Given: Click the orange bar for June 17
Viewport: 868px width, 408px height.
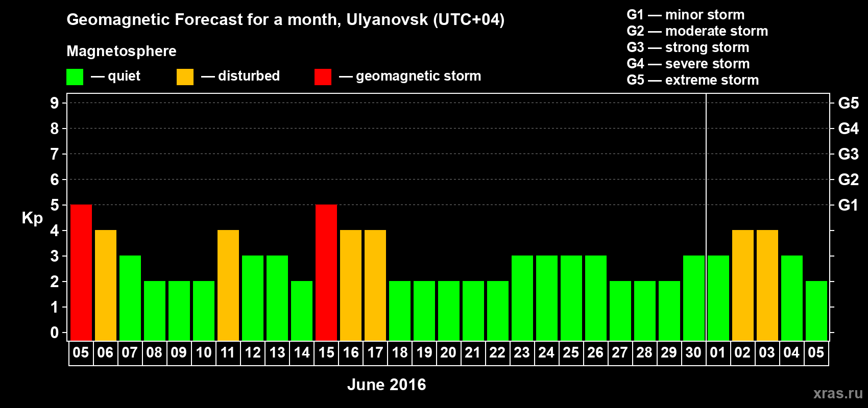Looking at the screenshot, I should tap(375, 285).
